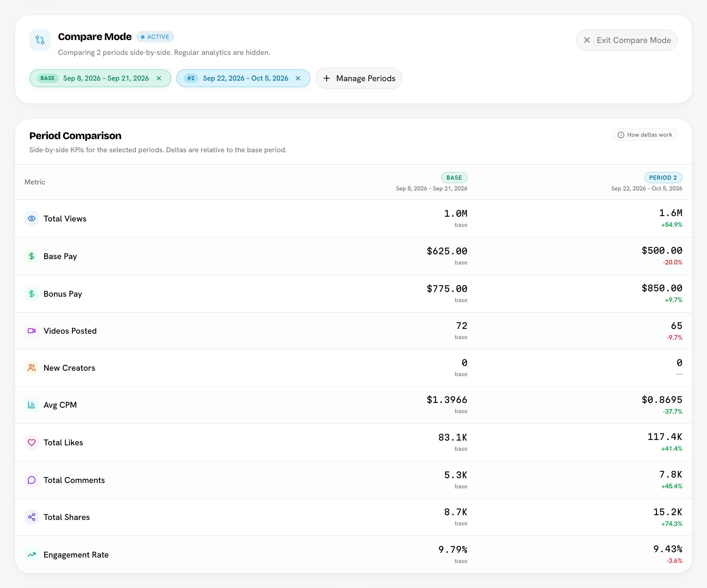Select the BASE Sep 8 – Sep 21 chip
This screenshot has height=588, width=707.
[x=100, y=78]
